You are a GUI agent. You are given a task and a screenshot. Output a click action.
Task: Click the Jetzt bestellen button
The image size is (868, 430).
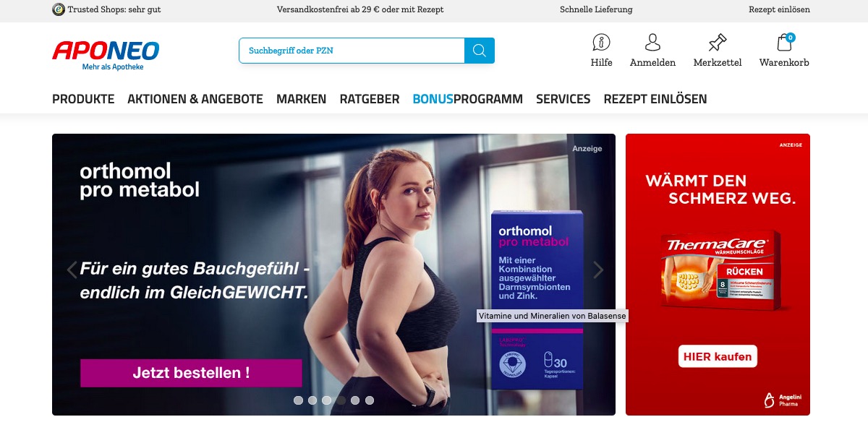[x=191, y=373]
